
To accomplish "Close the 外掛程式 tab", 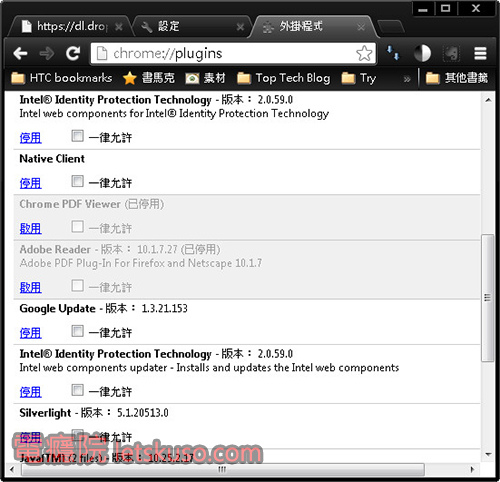I will coord(361,27).
